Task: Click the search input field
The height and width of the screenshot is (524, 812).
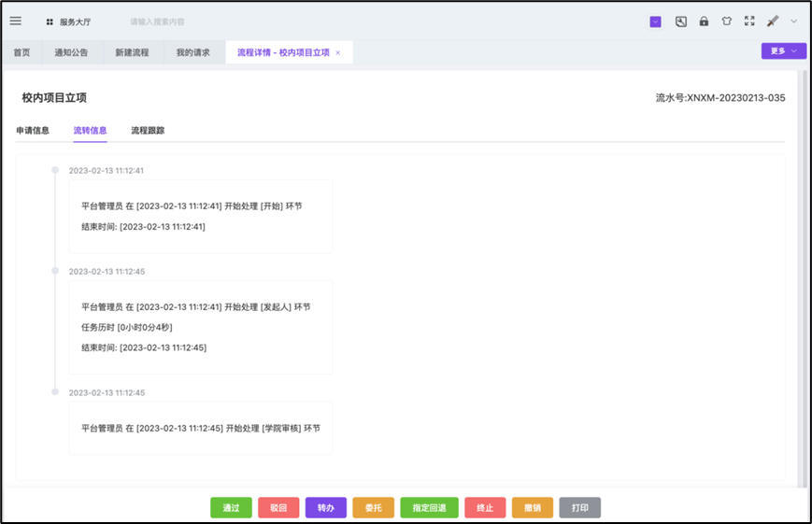Action: point(187,21)
